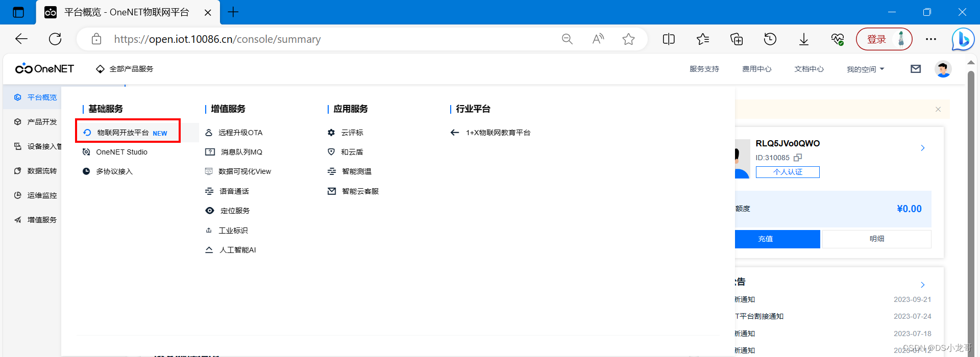Viewport: 980px width, 357px height.
Task: Open 远程升级OTA service
Action: click(x=234, y=133)
